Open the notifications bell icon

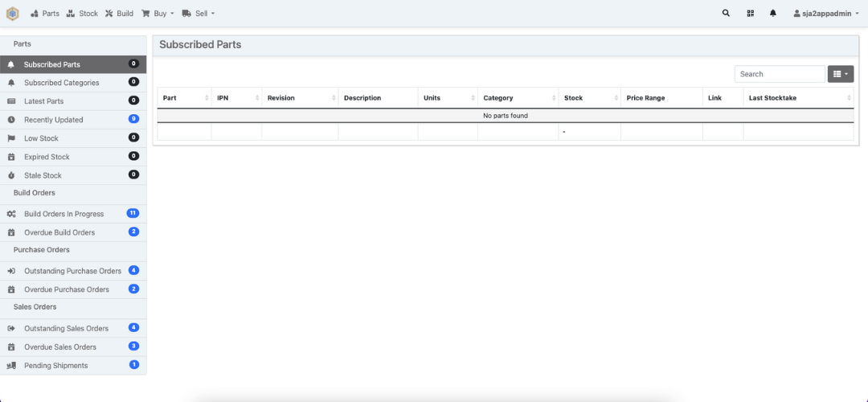click(773, 14)
